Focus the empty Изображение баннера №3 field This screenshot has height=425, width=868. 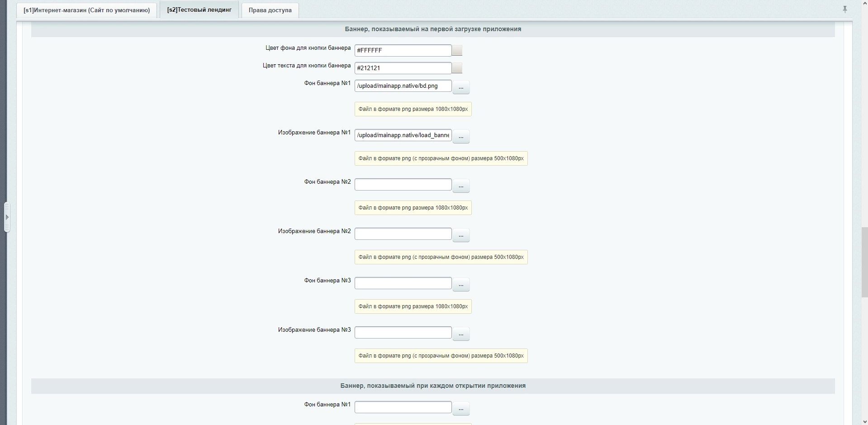coord(403,332)
